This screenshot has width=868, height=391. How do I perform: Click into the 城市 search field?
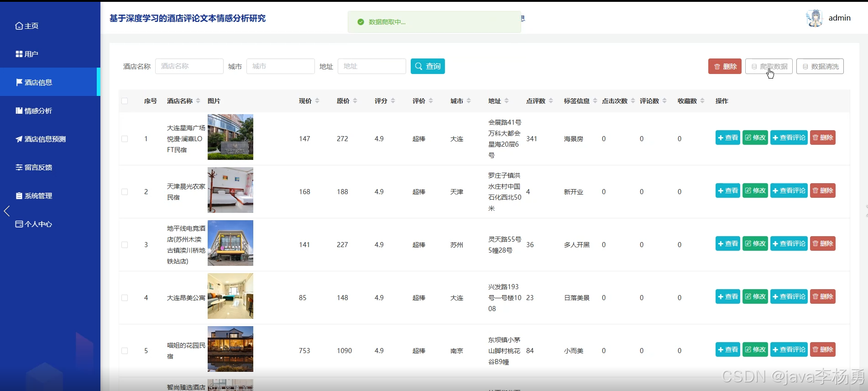(281, 66)
